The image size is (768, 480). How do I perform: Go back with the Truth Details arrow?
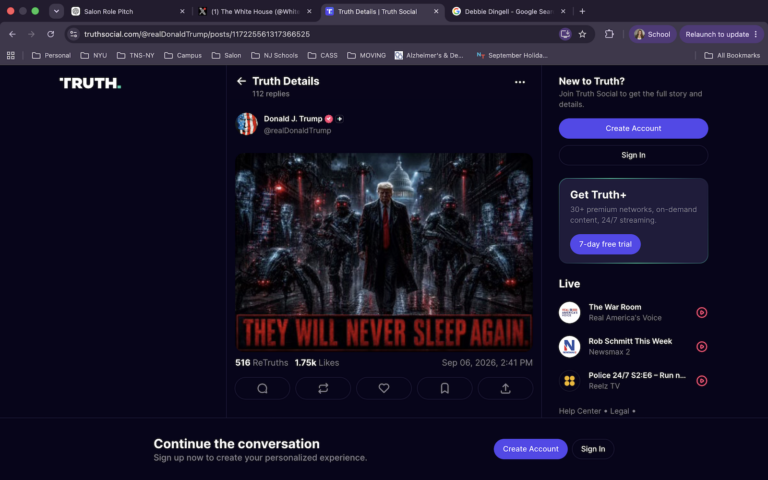point(241,81)
